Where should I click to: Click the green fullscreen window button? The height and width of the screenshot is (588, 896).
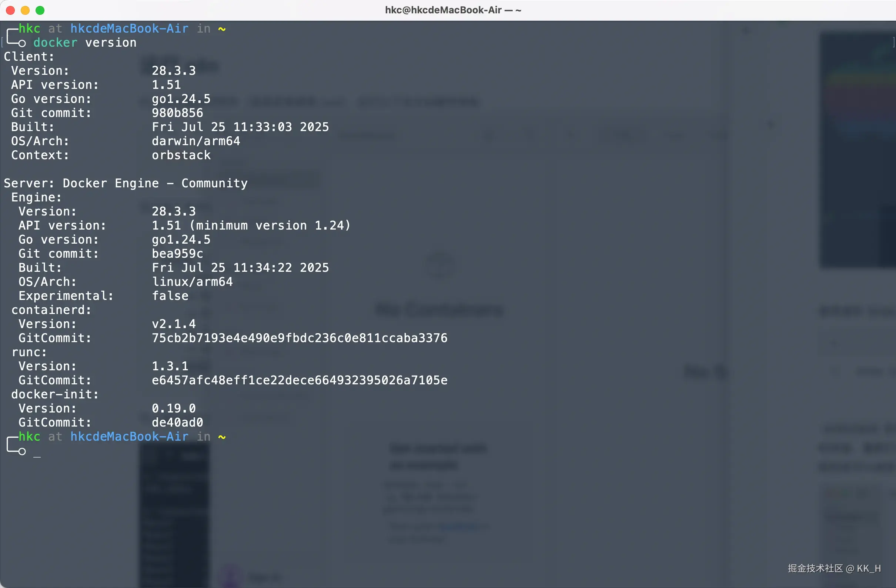click(40, 10)
